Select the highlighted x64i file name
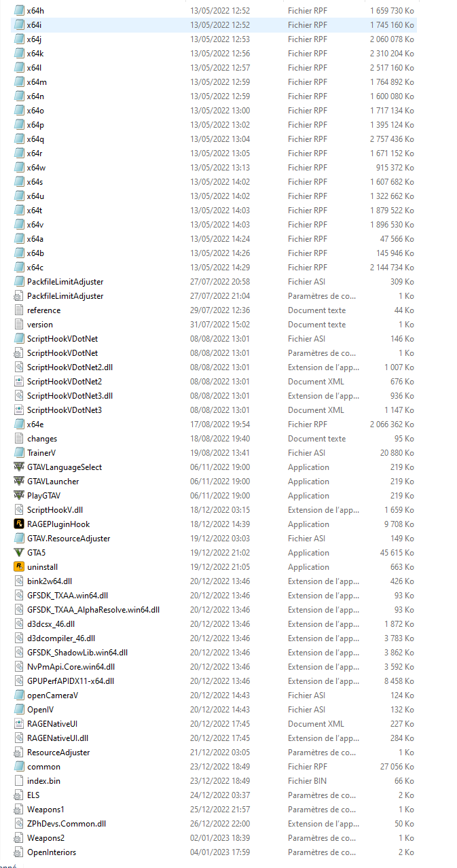The image size is (457, 868). [35, 24]
